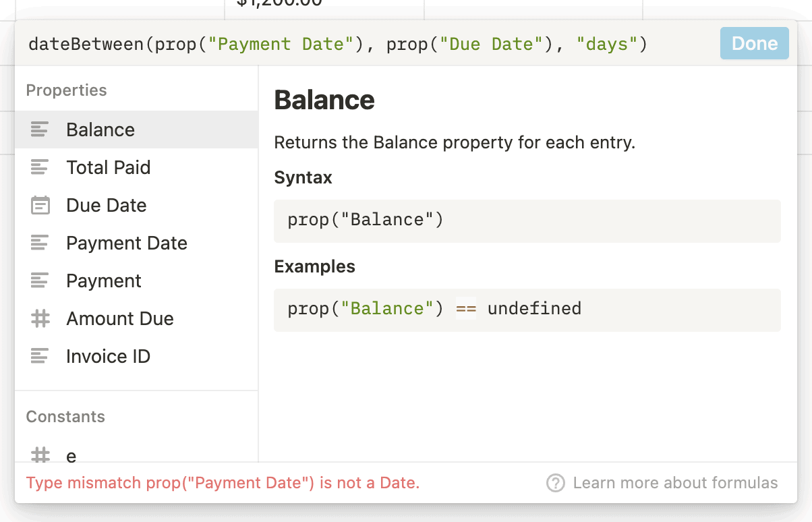Click the number icon beside Amount Due

coord(39,318)
